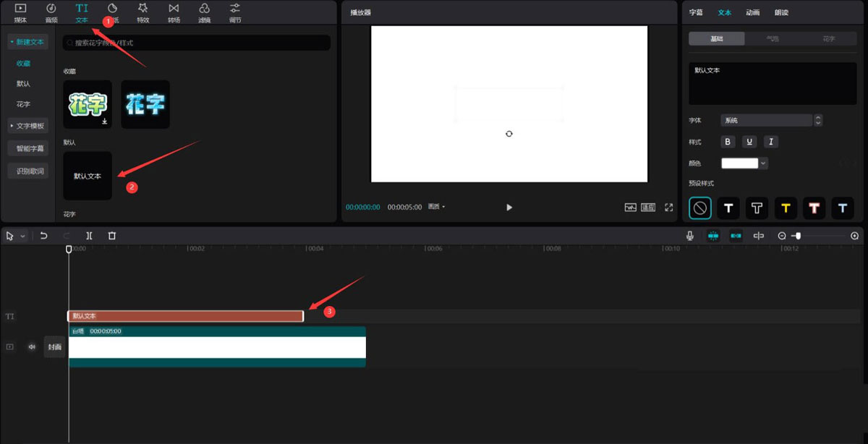Open the 音频 audio tab
The height and width of the screenshot is (444, 868).
pyautogui.click(x=51, y=12)
